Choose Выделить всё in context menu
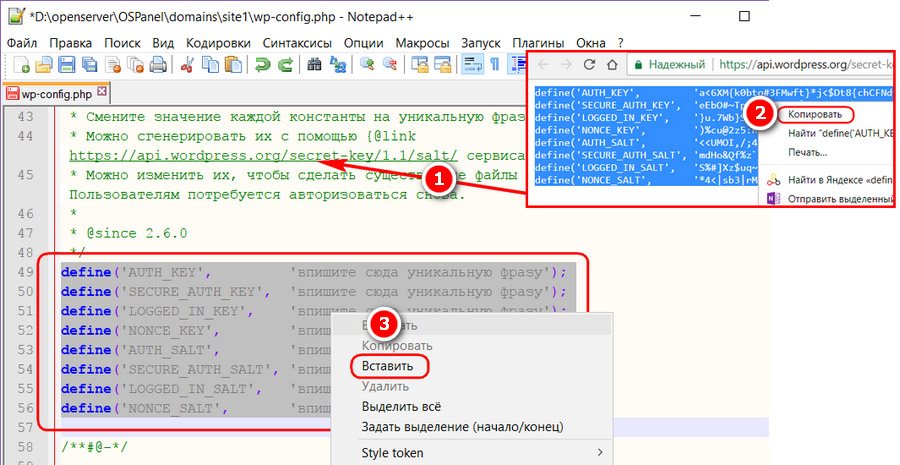This screenshot has height=465, width=900. point(401,406)
